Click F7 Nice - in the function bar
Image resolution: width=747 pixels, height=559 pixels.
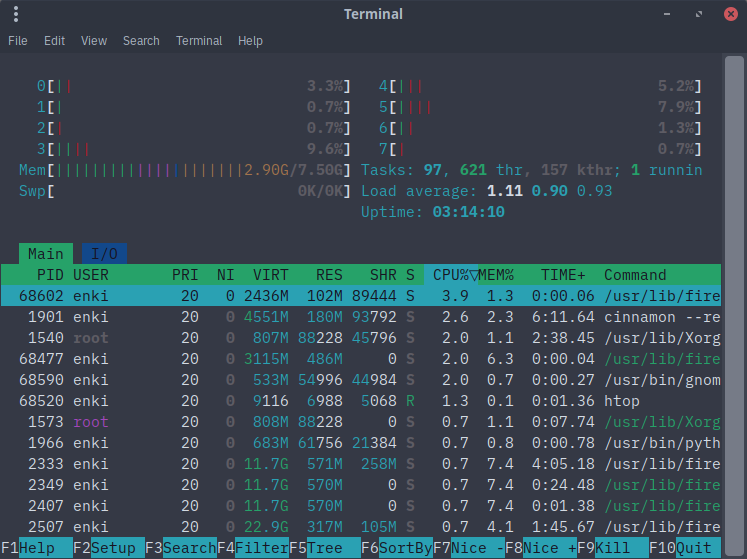pos(469,548)
